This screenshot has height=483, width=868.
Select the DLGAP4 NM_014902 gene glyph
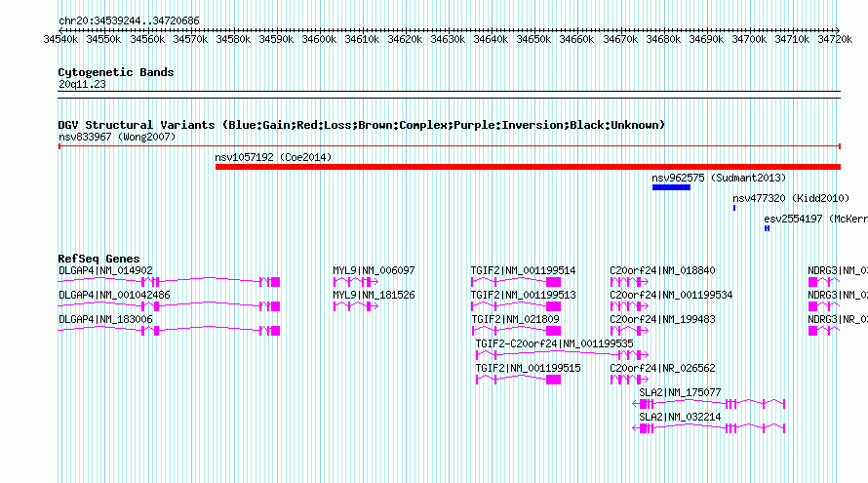pyautogui.click(x=169, y=282)
